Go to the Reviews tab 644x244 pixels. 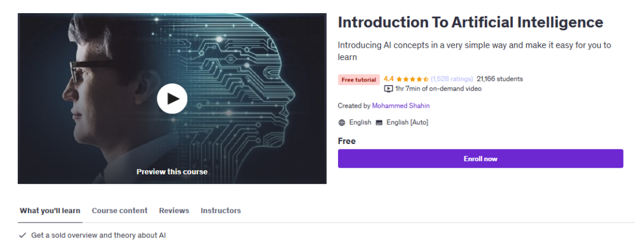pos(174,211)
